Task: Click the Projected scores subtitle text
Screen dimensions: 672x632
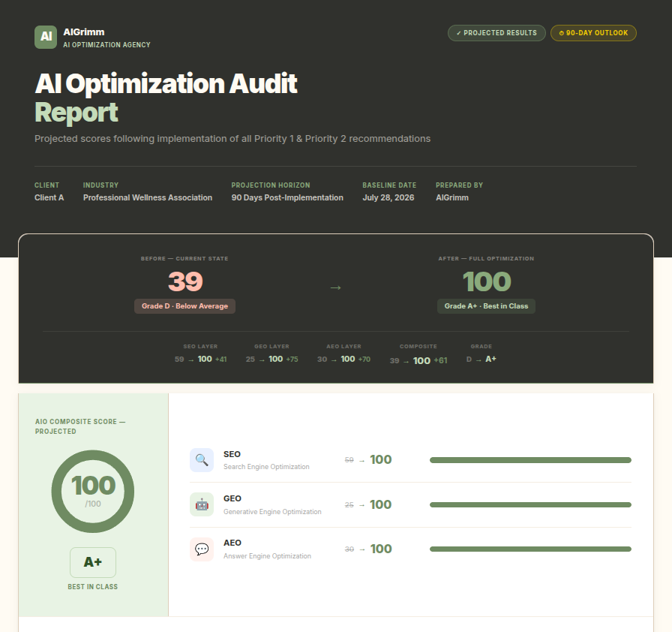Action: coord(232,139)
